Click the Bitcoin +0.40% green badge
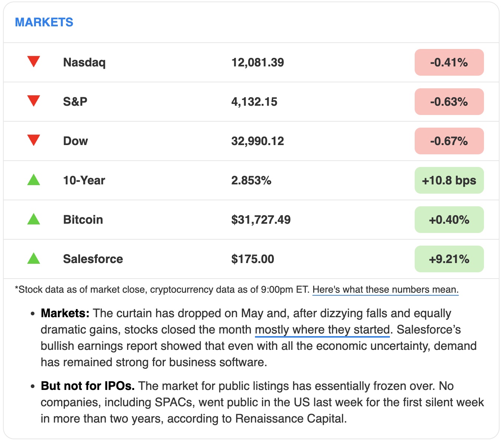 pos(449,220)
